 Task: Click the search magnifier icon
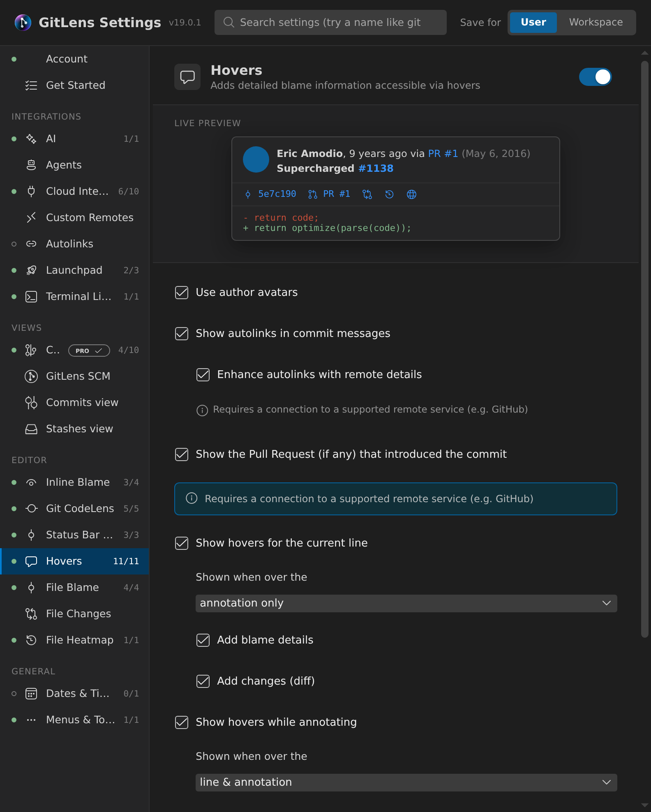point(229,22)
